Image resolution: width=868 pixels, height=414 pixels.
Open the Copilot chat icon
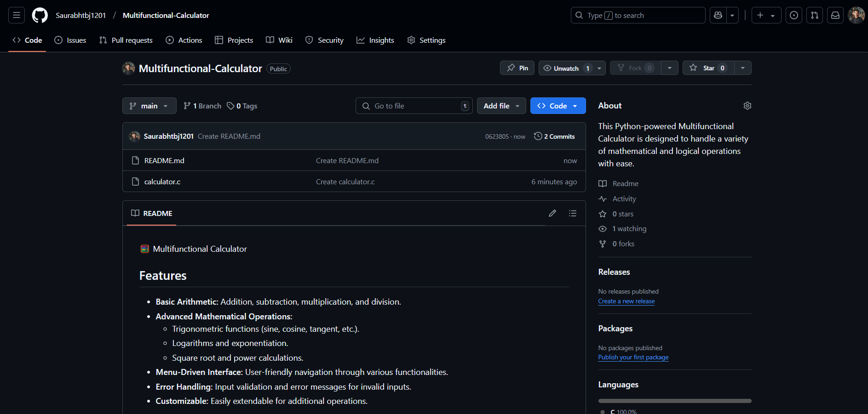click(x=718, y=15)
